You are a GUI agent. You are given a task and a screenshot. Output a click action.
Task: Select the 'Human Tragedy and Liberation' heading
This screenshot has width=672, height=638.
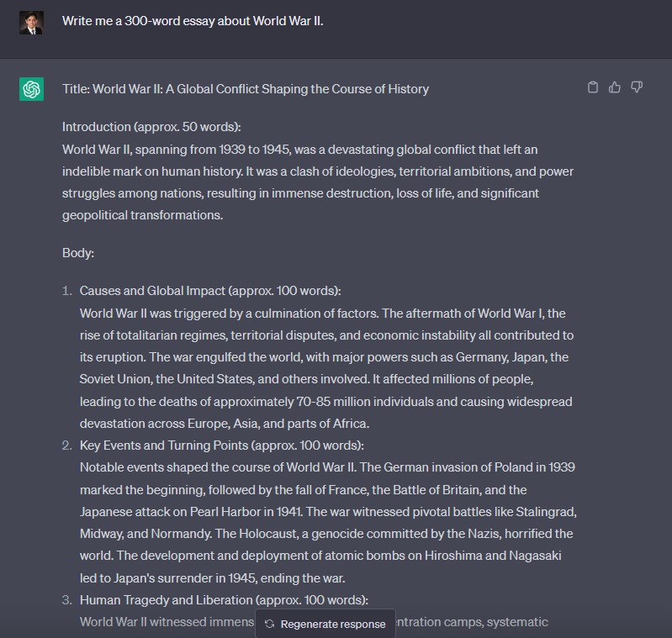pyautogui.click(x=224, y=600)
